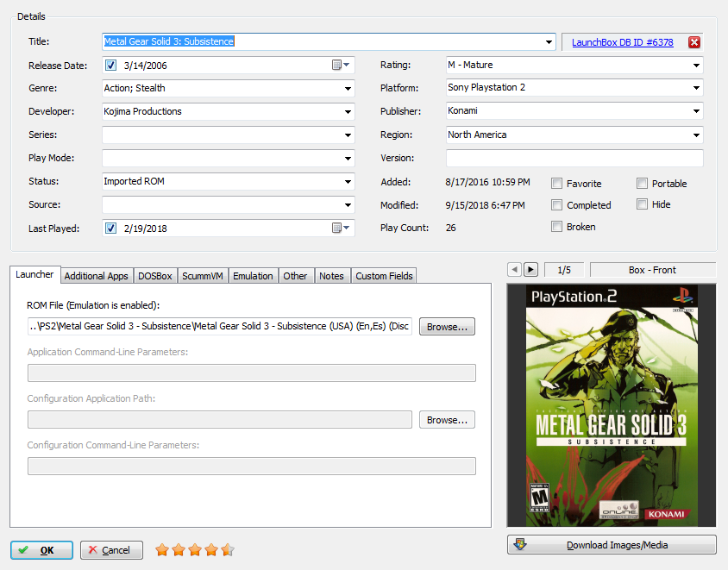Click the OK button
Screen dimensions: 728x570
(x=41, y=550)
